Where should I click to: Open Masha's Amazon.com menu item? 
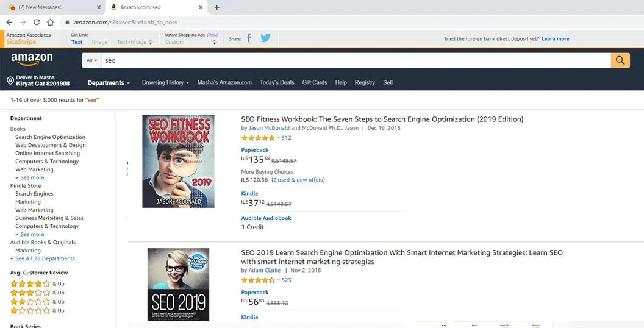pos(224,82)
